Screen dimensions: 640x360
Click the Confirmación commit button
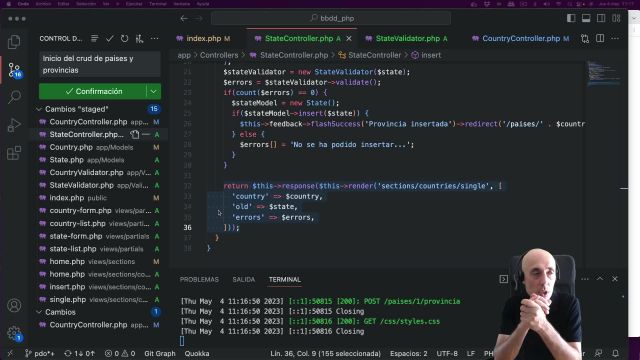point(93,91)
